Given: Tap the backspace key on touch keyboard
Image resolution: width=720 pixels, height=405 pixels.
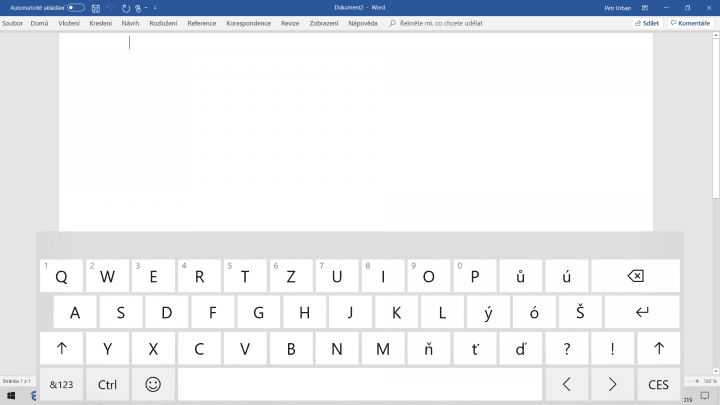Looking at the screenshot, I should point(636,276).
